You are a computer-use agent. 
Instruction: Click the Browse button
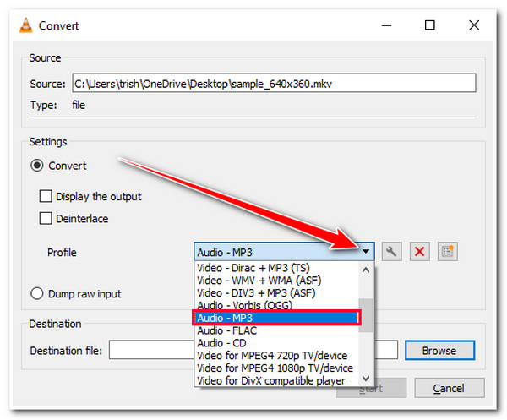coord(439,351)
